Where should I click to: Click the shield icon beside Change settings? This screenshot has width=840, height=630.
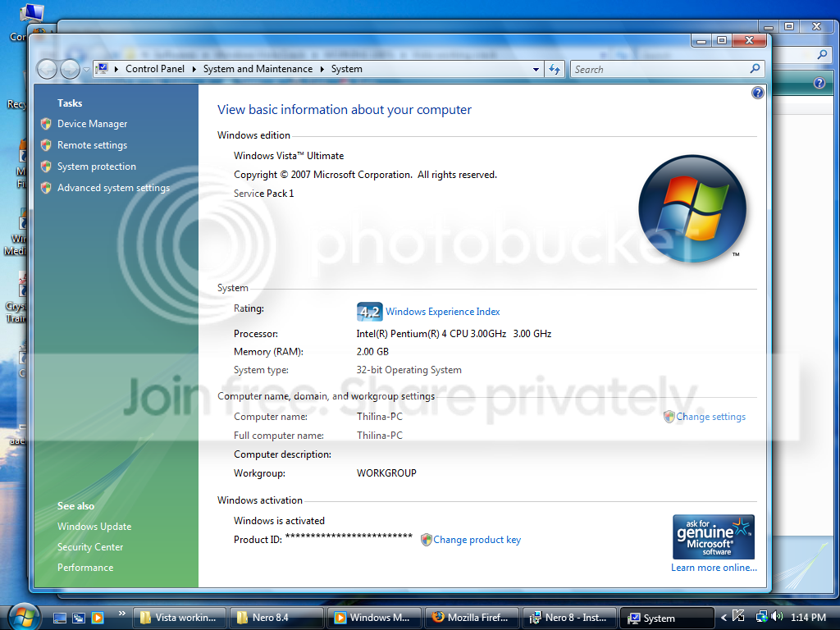click(669, 417)
